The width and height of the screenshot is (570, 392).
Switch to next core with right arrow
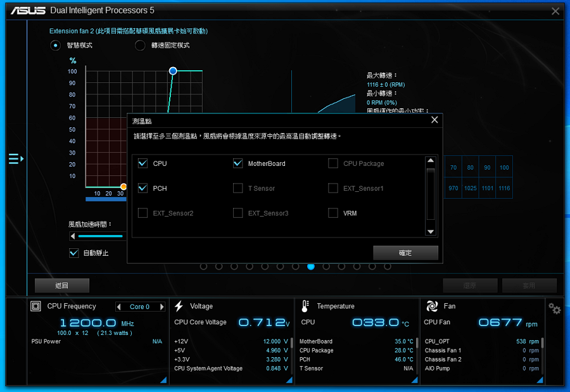point(161,307)
